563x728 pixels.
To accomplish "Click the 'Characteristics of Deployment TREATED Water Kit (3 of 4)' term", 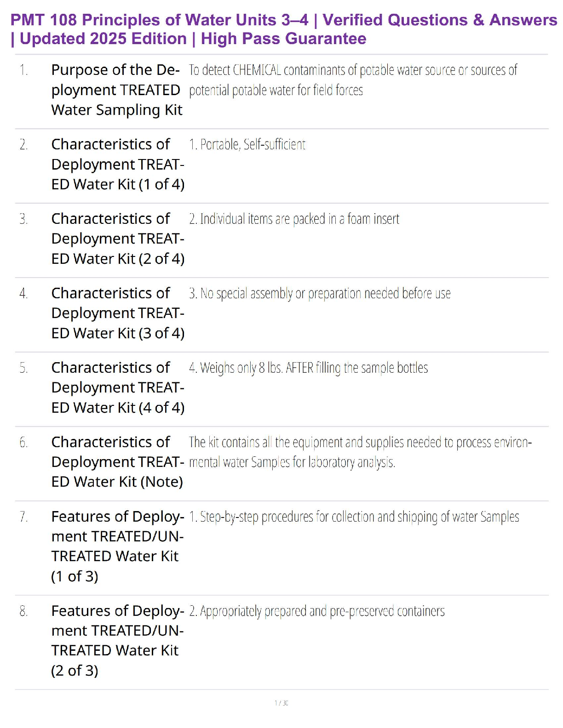I will [x=118, y=313].
